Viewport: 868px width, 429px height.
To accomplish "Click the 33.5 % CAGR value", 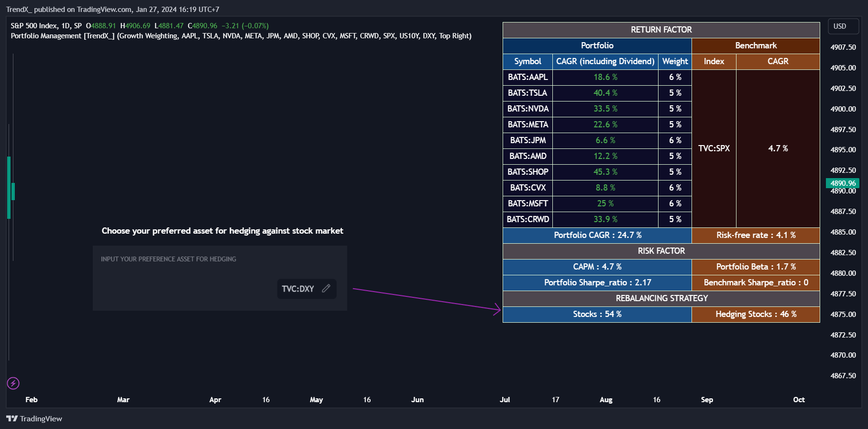I will coord(605,109).
